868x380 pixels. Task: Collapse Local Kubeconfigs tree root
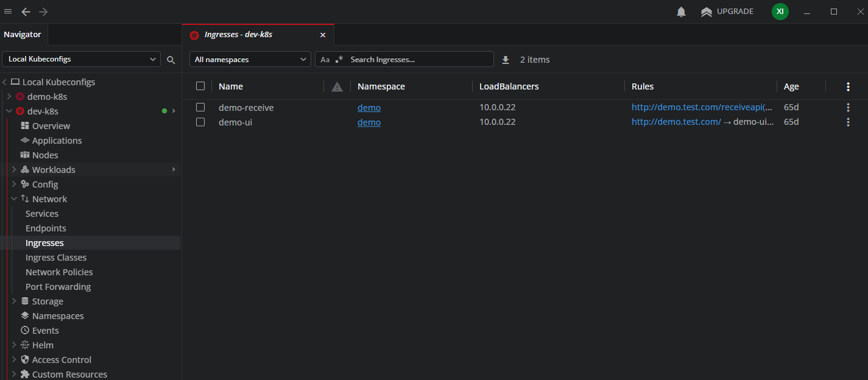coord(4,82)
